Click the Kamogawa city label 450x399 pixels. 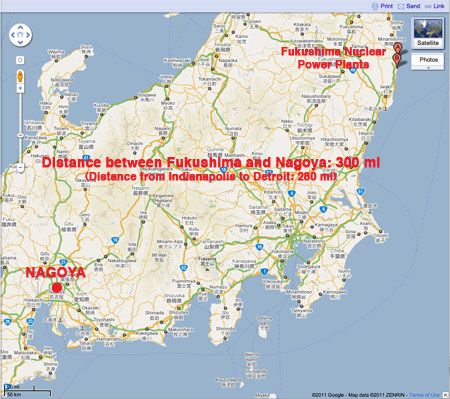click(x=334, y=294)
